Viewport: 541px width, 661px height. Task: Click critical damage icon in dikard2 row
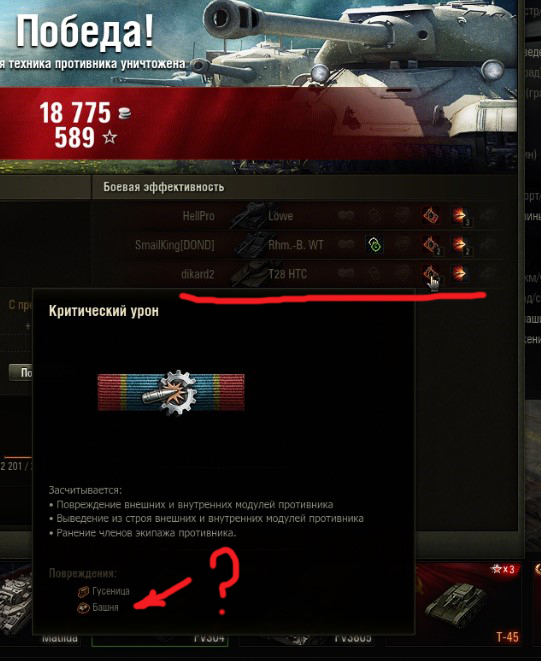[x=430, y=273]
